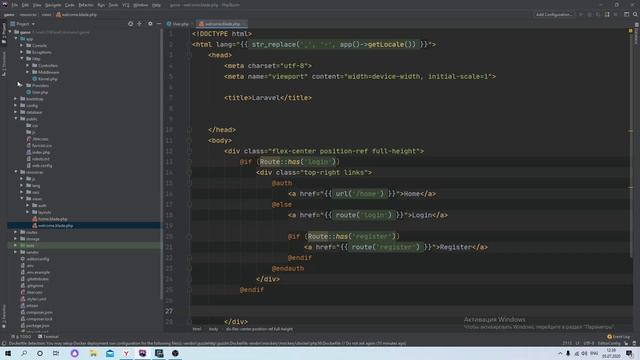This screenshot has width=640, height=360.
Task: Open the Tools menu
Action: (113, 5)
